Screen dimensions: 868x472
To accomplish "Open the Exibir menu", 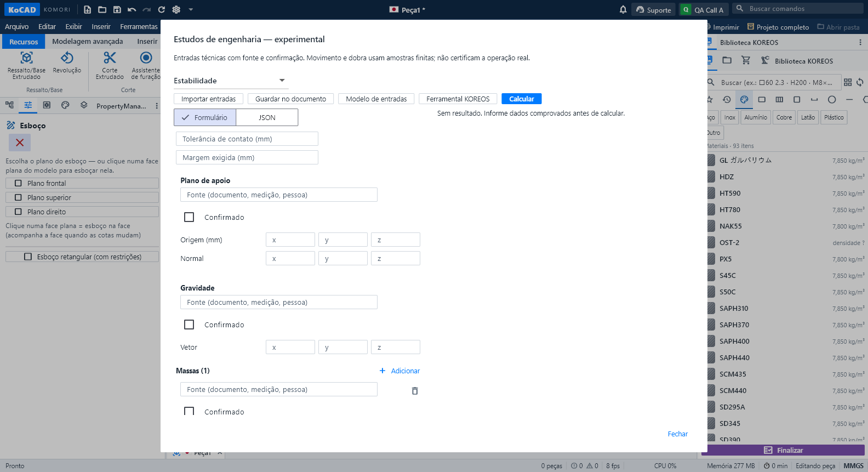I will point(73,26).
